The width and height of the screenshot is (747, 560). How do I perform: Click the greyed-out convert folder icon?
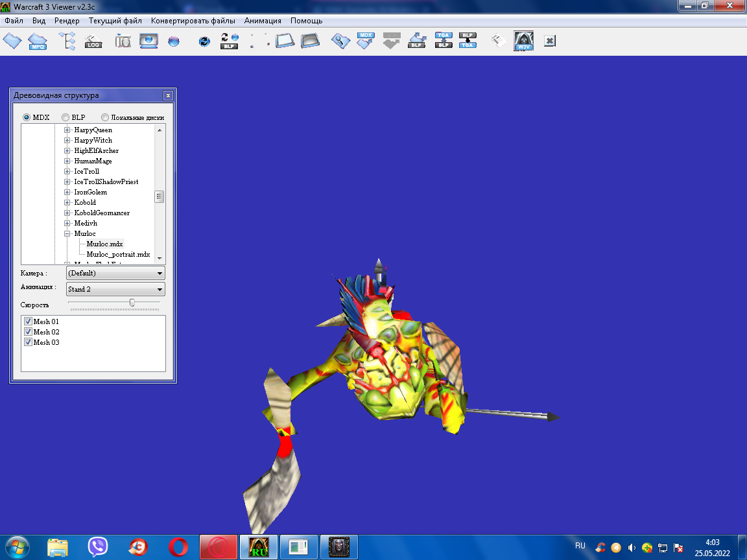(x=392, y=41)
